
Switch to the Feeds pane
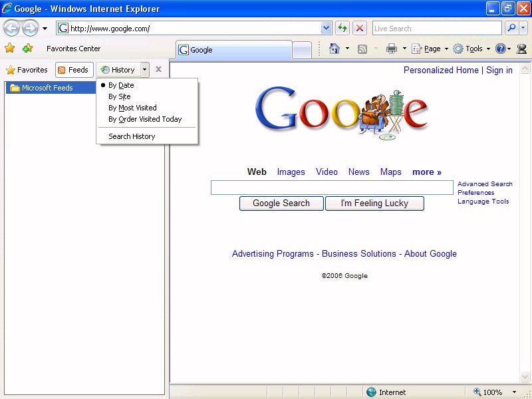(x=74, y=70)
